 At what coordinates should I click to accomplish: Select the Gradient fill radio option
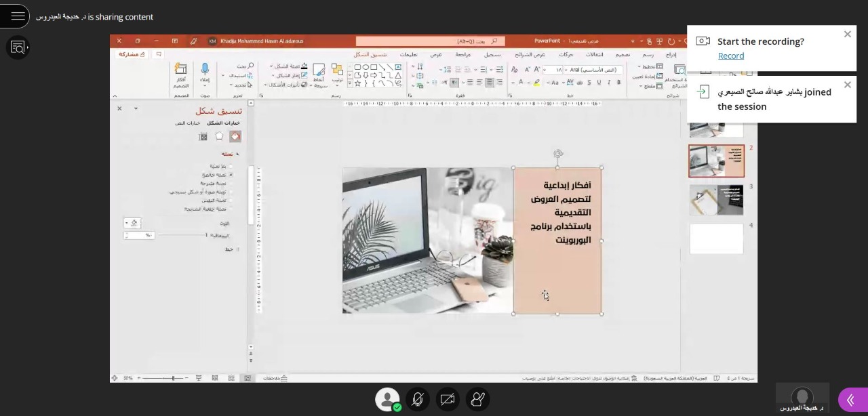pos(231,184)
